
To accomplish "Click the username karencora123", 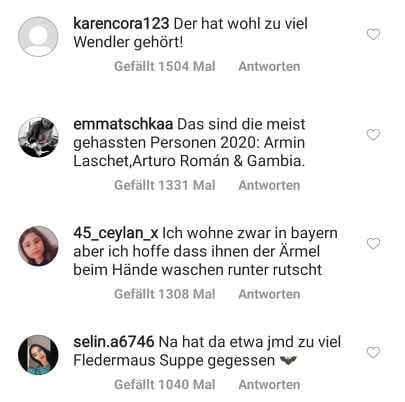I will point(121,24).
